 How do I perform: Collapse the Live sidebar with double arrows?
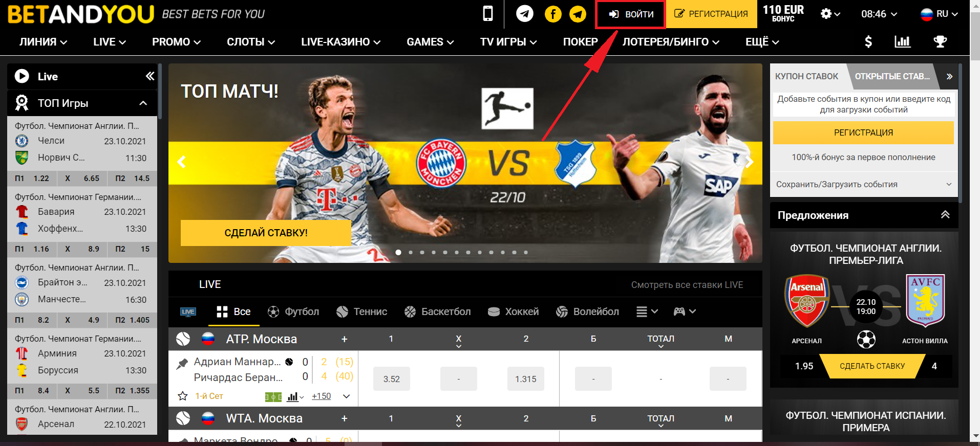click(x=150, y=76)
